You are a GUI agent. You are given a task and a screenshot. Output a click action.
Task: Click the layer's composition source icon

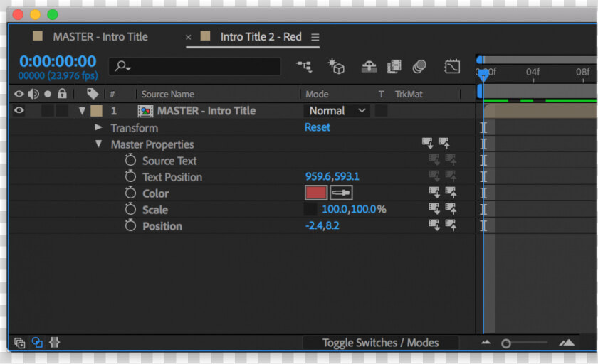(145, 111)
